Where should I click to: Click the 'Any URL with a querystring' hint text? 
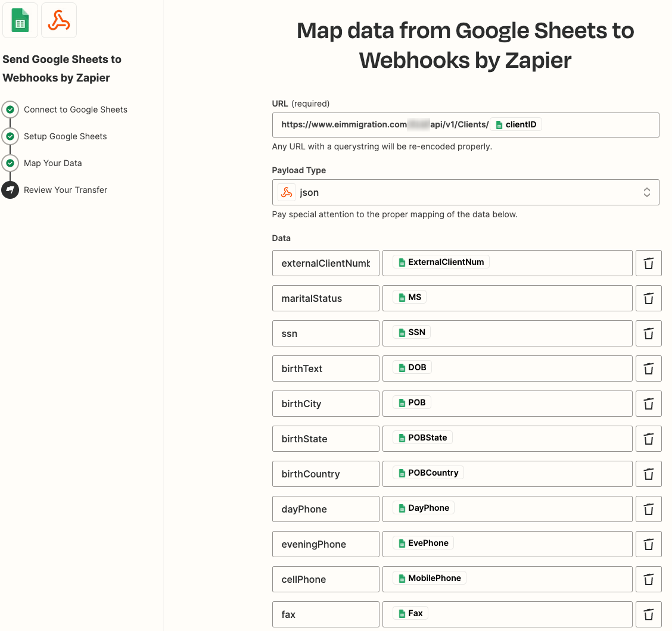click(x=382, y=146)
